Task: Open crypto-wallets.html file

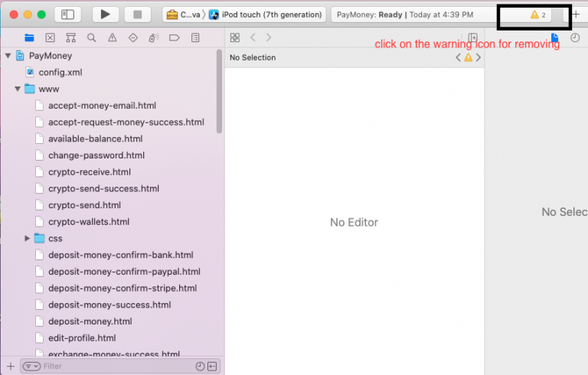Action: (x=88, y=222)
